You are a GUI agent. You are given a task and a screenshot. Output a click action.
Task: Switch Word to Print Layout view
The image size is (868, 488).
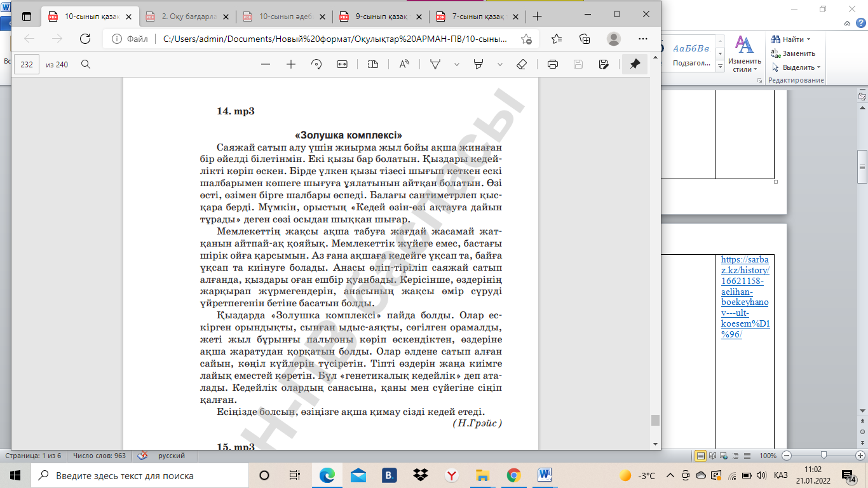[x=701, y=456]
